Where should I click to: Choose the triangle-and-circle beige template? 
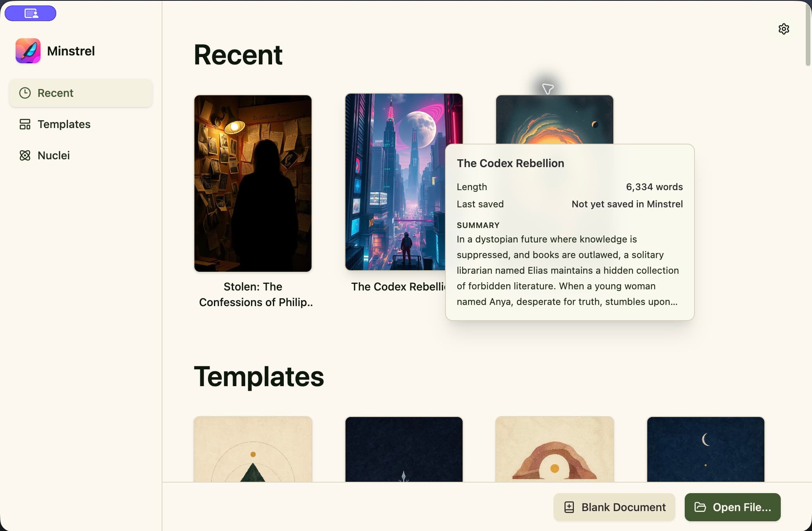(x=253, y=449)
